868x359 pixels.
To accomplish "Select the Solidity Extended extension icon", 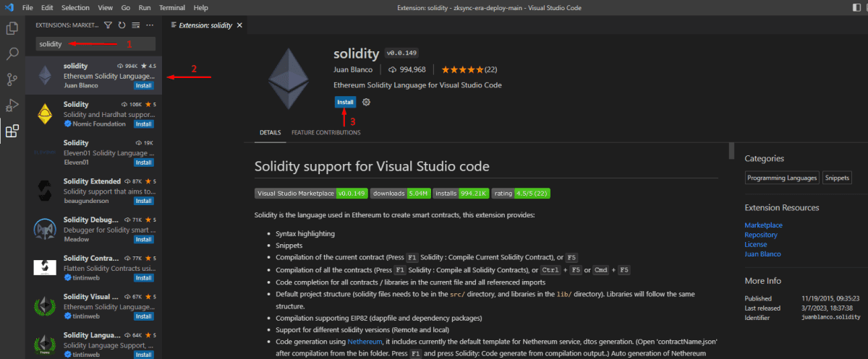I will 45,191.
